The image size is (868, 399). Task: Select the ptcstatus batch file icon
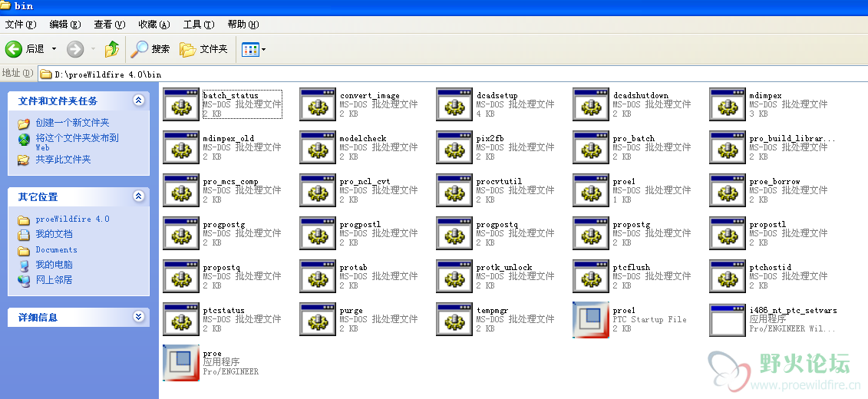(x=181, y=319)
